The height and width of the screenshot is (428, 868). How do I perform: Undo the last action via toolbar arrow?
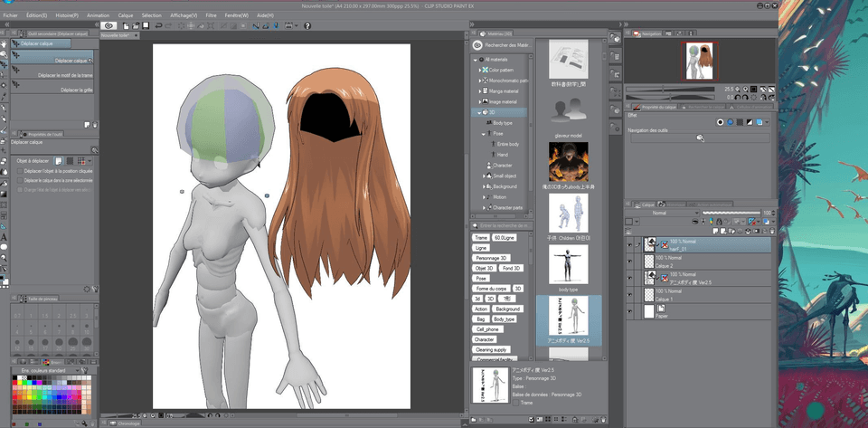[x=158, y=25]
